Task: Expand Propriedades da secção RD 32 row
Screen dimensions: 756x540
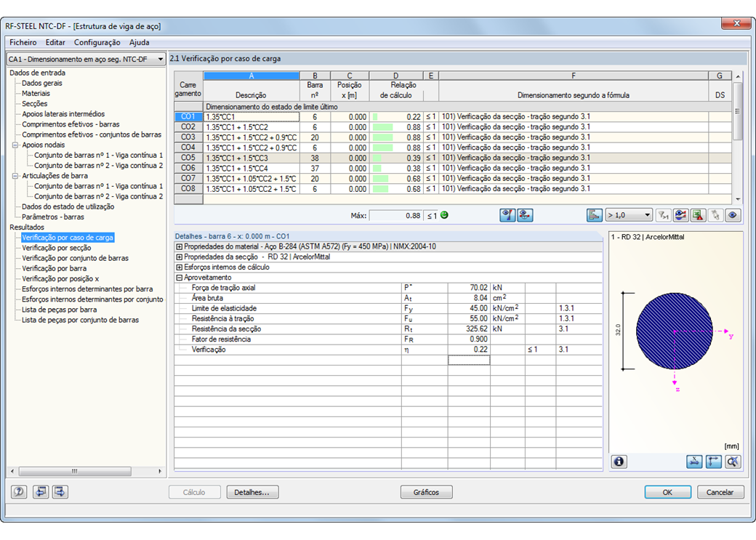Action: (180, 257)
